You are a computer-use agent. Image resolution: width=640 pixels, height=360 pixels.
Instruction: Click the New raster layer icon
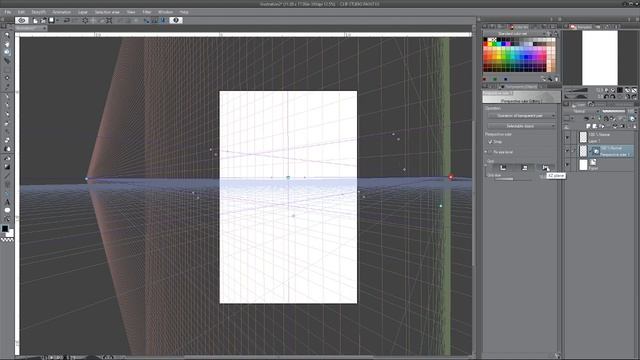coord(588,126)
